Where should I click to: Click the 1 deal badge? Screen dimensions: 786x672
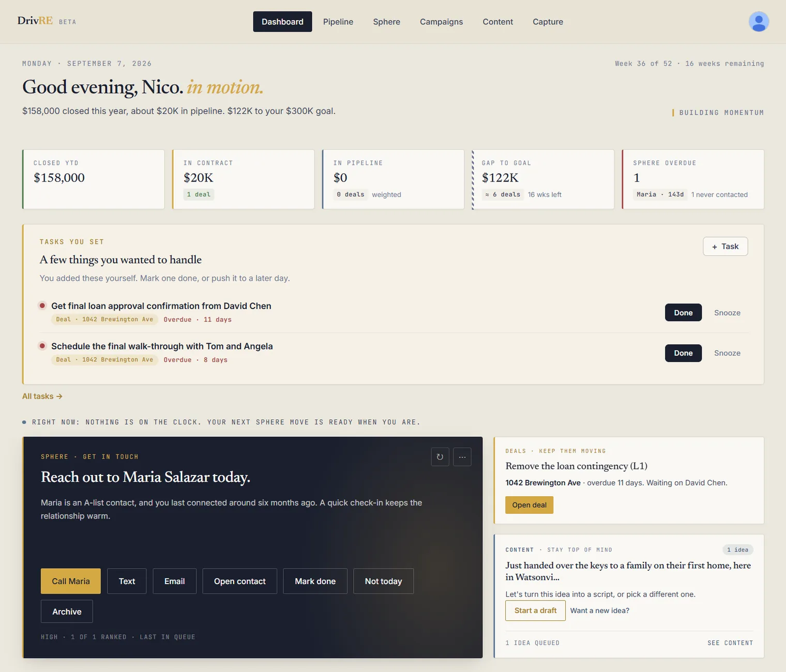pyautogui.click(x=199, y=194)
